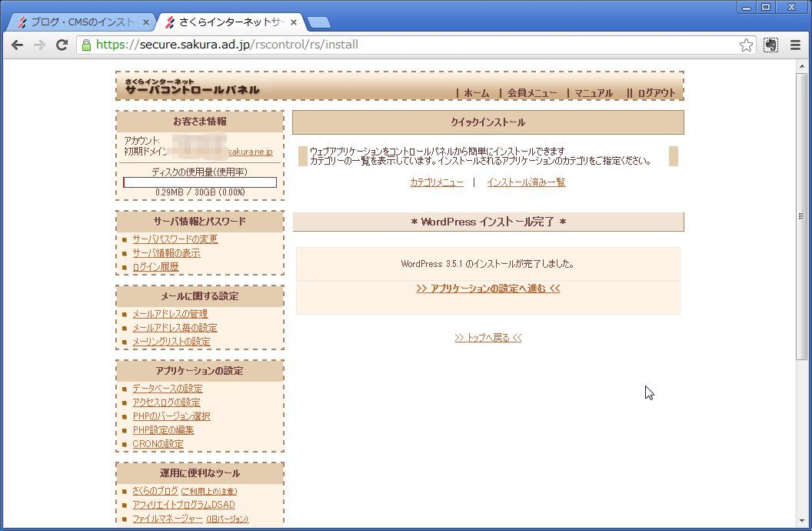Image resolution: width=812 pixels, height=531 pixels.
Task: Open ファイルマネージャー link
Action: [168, 519]
